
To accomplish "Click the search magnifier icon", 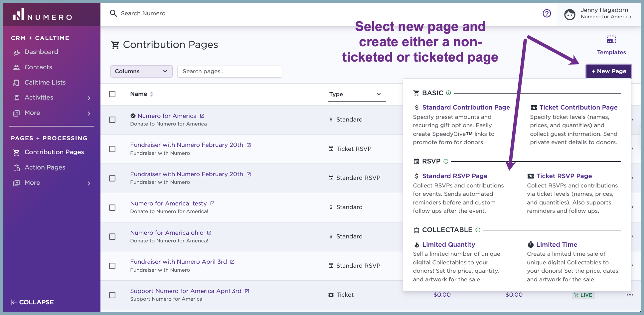I will coord(113,13).
